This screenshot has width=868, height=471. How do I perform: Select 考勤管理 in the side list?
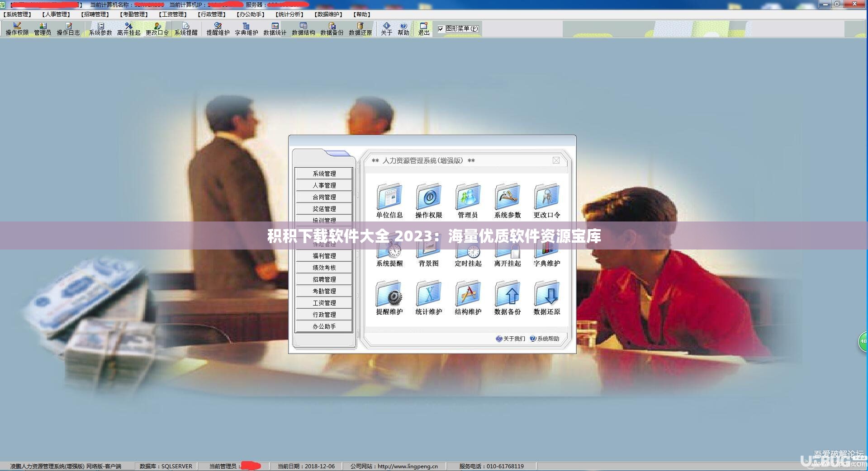[x=324, y=291]
